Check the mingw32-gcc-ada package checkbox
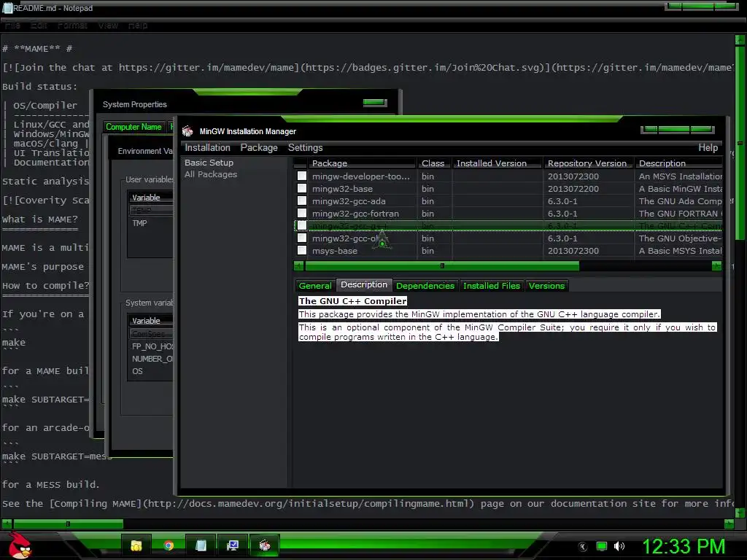Screen dimensions: 747x560 click(302, 201)
